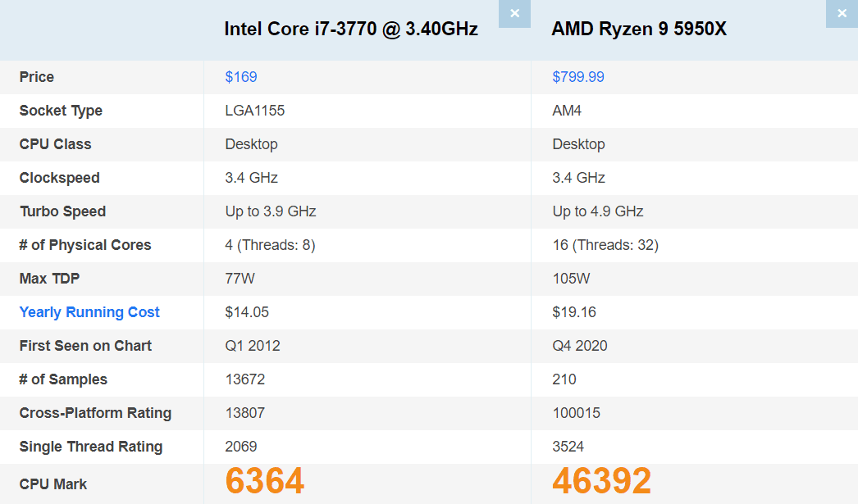Remove AMD Ryzen 9 5950X column with X
This screenshot has height=504, width=858.
(x=842, y=14)
